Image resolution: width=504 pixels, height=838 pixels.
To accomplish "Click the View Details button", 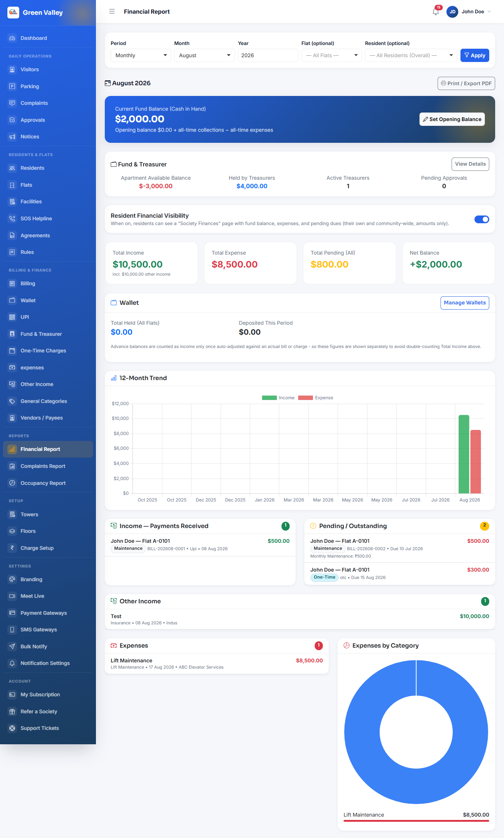I will (470, 164).
